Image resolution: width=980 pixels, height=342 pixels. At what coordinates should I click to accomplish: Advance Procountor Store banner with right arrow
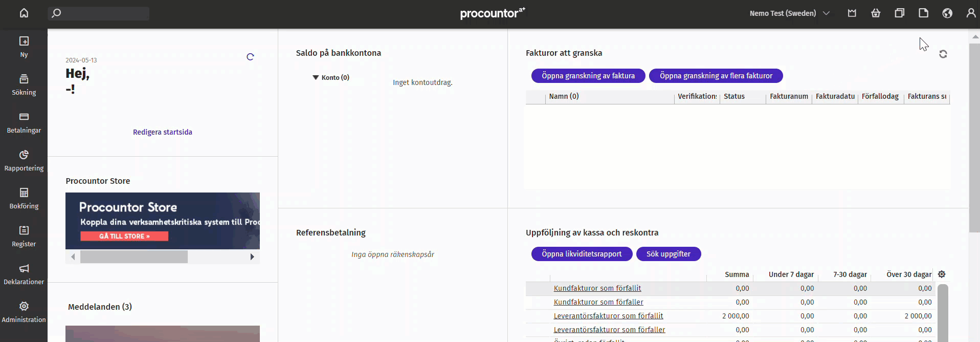click(x=252, y=256)
